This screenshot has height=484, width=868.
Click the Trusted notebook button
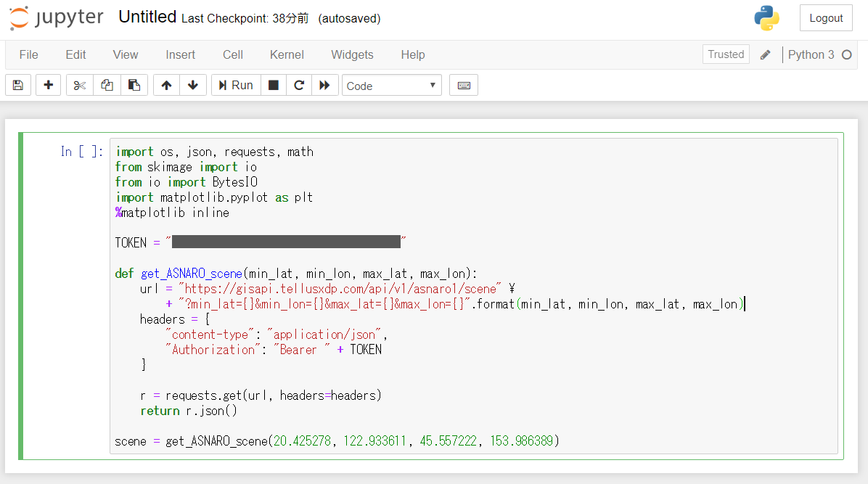pos(726,54)
